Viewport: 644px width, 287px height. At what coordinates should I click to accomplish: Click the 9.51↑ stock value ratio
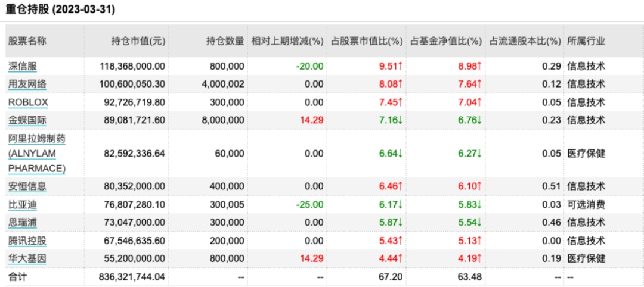392,67
